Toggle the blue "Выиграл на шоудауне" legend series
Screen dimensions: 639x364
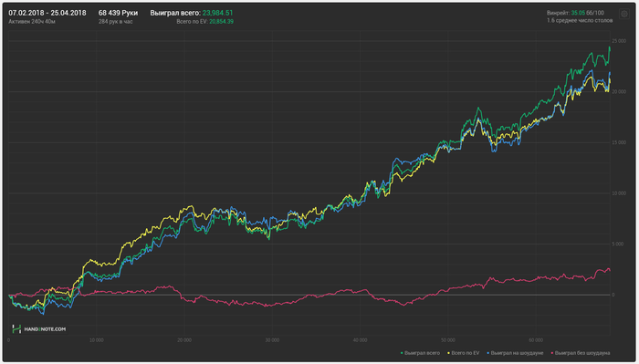pyautogui.click(x=515, y=353)
